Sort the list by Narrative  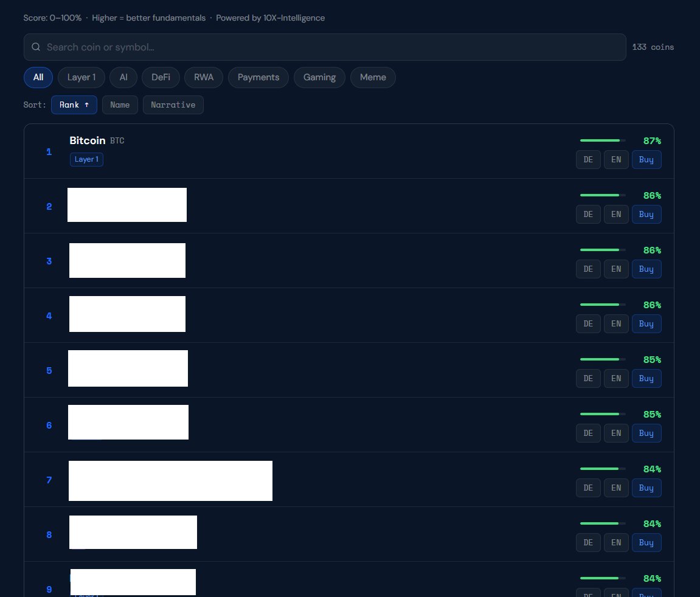coord(173,105)
